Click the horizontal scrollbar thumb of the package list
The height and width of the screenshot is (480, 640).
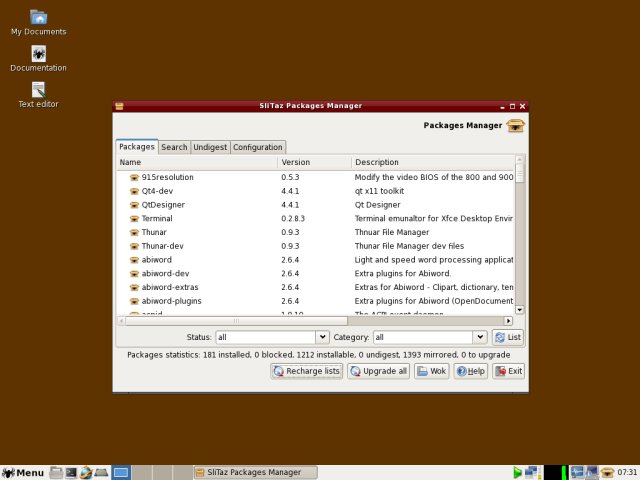point(236,321)
